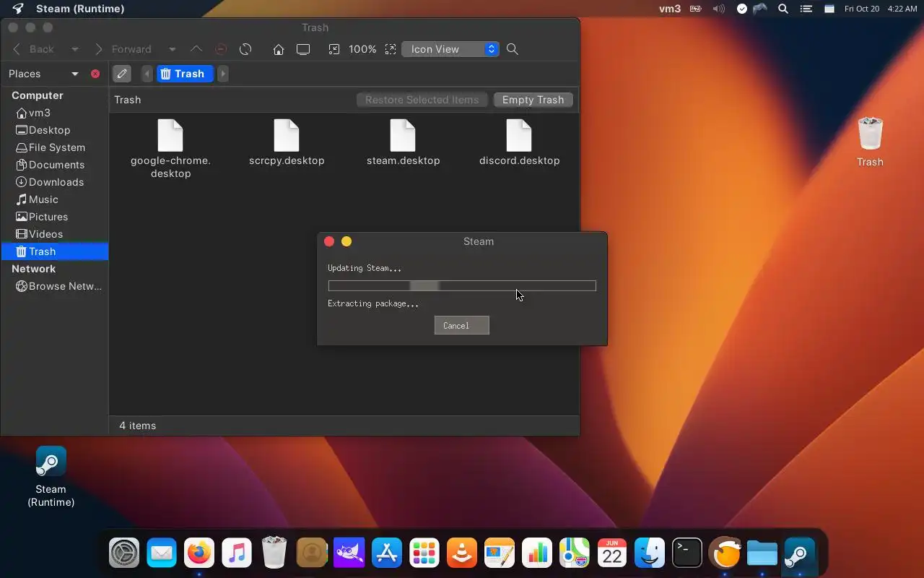
Task: Select Desktop in the Places sidebar
Action: [54, 130]
